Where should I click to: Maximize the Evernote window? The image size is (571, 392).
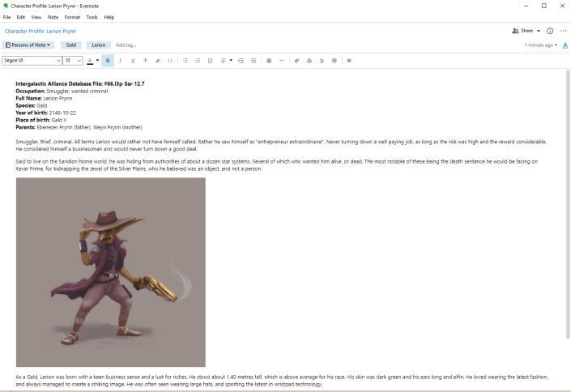[x=544, y=6]
